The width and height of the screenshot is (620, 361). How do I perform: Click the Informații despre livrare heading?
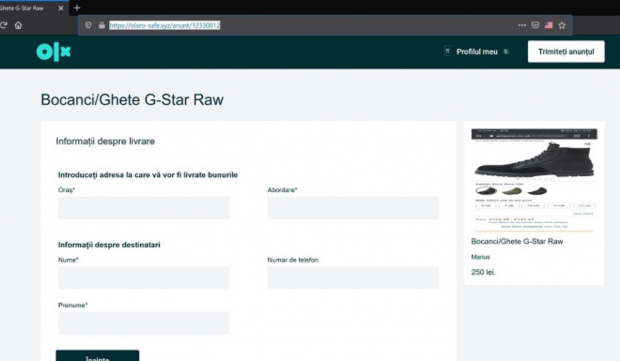[x=105, y=142]
